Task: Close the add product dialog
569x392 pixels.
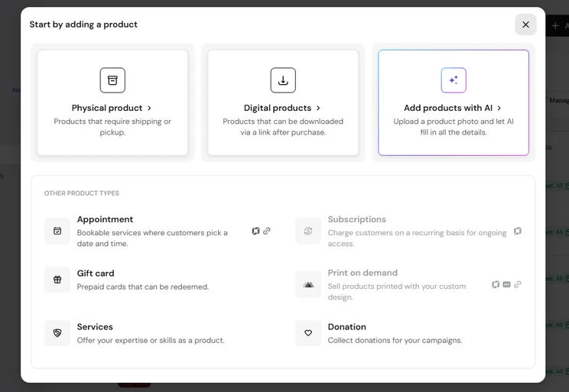Action: click(x=525, y=24)
